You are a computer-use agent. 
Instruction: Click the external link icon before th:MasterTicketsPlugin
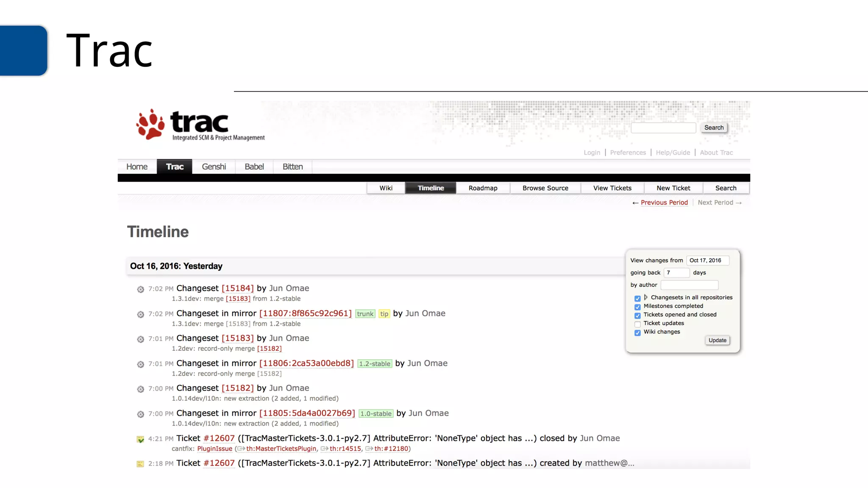pyautogui.click(x=241, y=449)
